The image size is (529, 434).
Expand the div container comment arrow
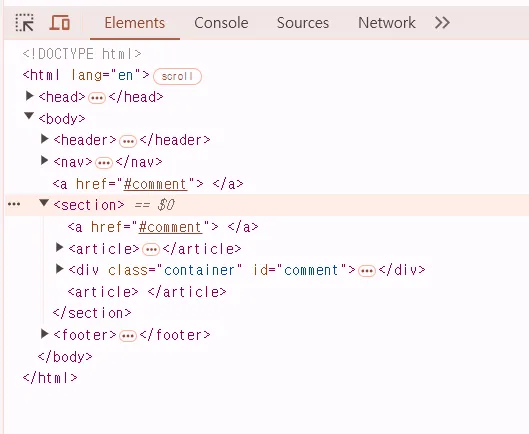59,269
